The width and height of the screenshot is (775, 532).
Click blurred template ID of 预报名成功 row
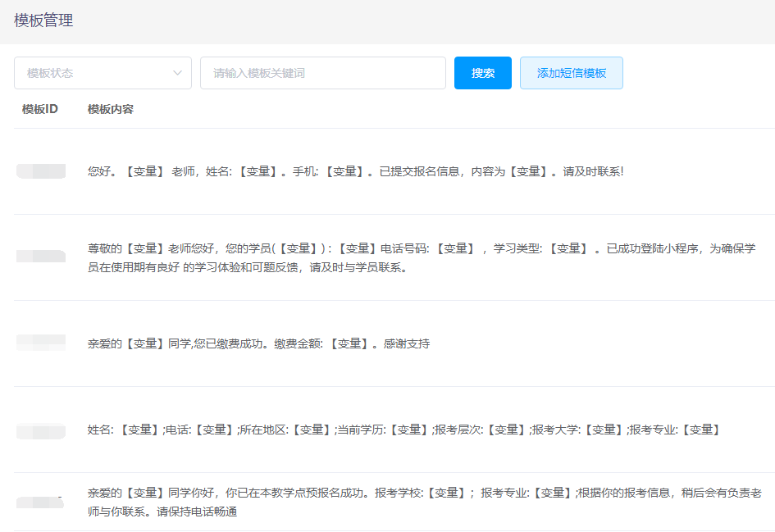41,502
